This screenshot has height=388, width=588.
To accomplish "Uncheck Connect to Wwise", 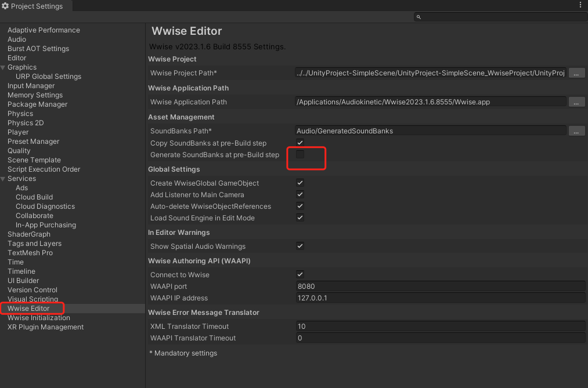I will 300,274.
